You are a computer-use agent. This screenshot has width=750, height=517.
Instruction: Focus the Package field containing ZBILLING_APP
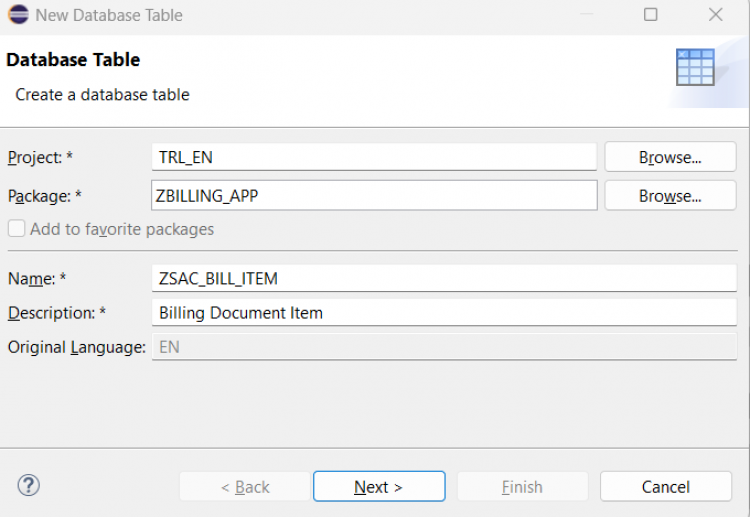[x=374, y=196]
